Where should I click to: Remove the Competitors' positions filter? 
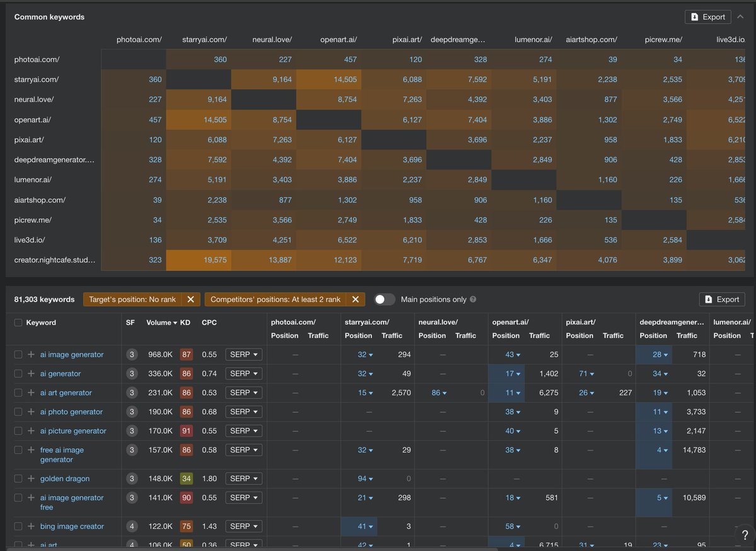355,299
